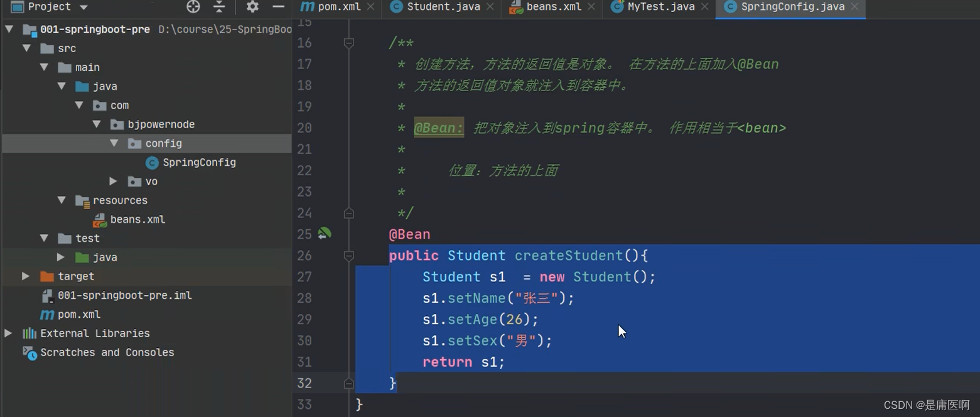Expand External Libraries arrow
This screenshot has width=980, height=417.
tap(8, 333)
